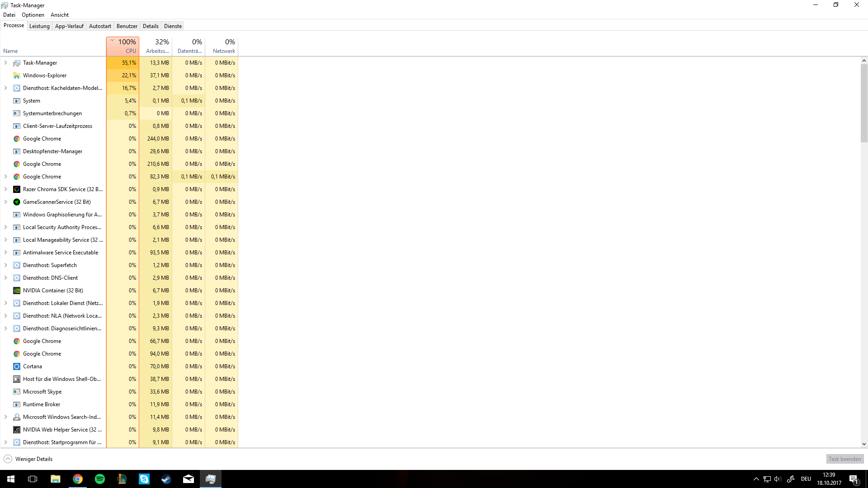
Task: Click the Windows-Explorer process icon
Action: (17, 75)
